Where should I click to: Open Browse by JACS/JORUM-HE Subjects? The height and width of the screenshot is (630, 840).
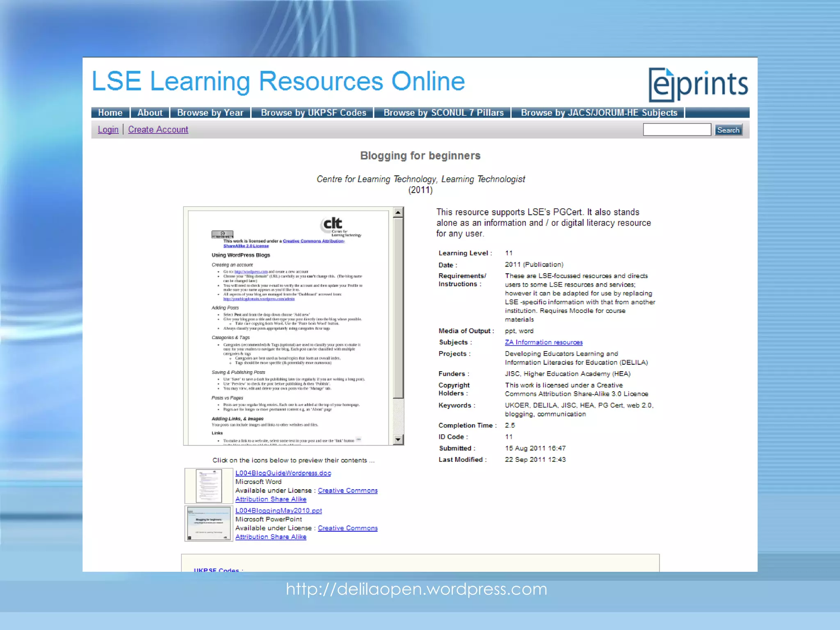599,113
